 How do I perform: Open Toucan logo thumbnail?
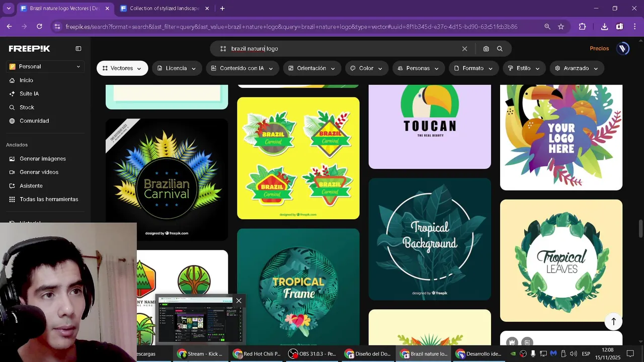pos(430,127)
